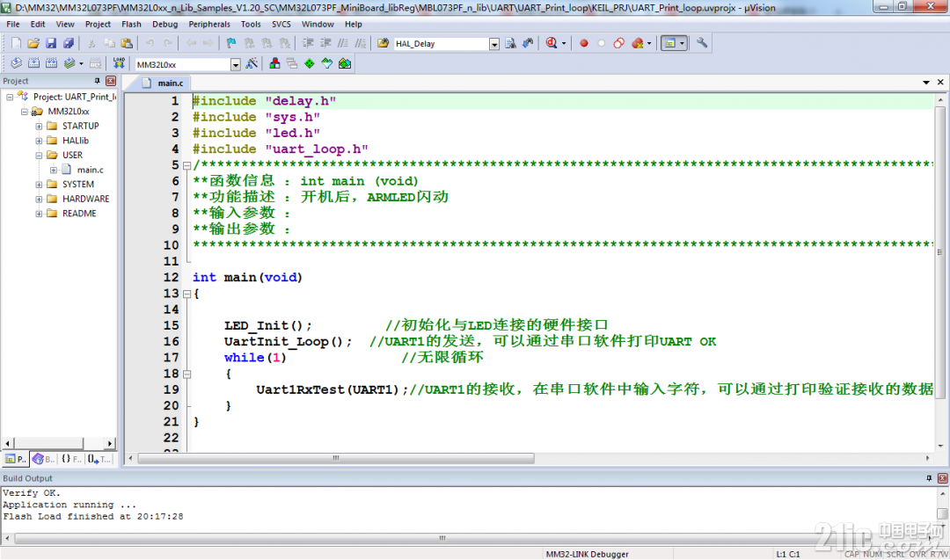Screen dimensions: 950x560
Task: Open the batch build dropdown arrow
Action: click(81, 63)
